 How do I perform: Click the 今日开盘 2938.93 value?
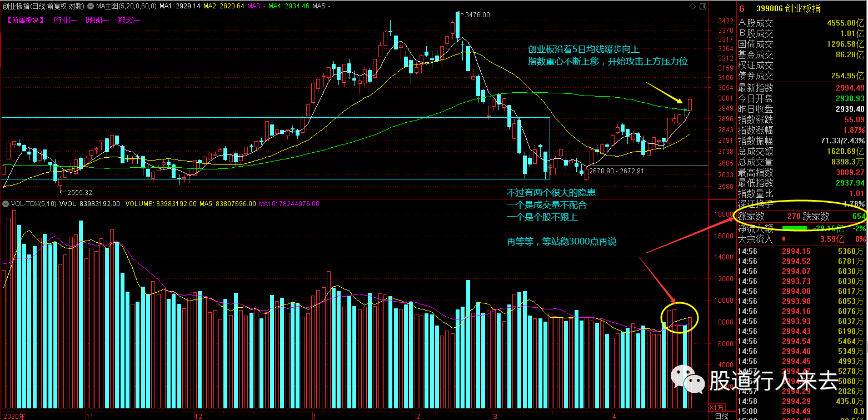pos(850,98)
